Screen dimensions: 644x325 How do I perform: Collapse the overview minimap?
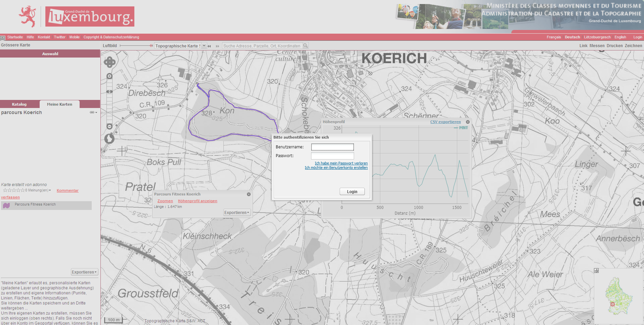[x=596, y=270]
